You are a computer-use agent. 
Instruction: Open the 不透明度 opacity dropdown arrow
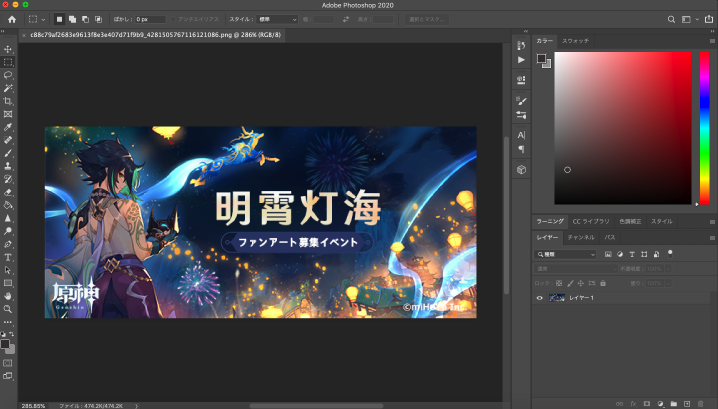click(x=668, y=269)
